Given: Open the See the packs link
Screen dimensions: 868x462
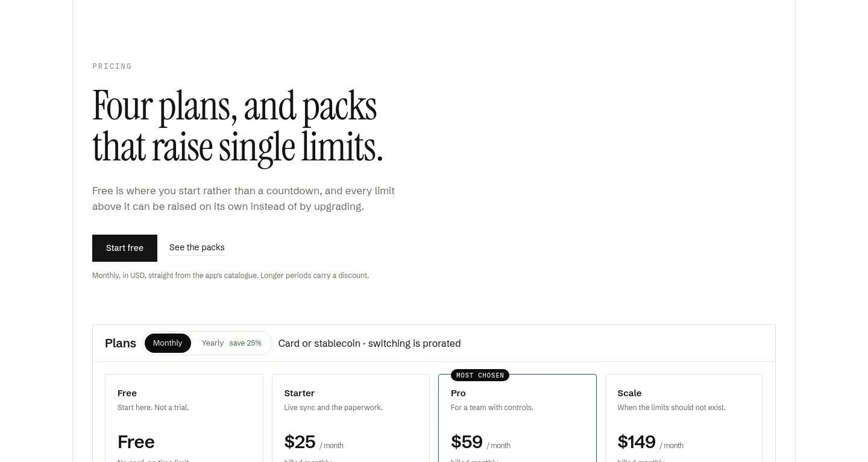Looking at the screenshot, I should [197, 247].
